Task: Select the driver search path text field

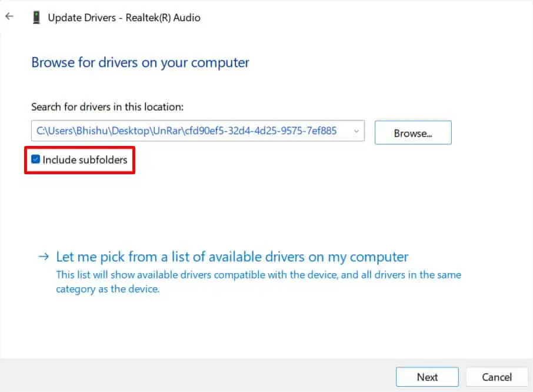Action: pos(194,132)
